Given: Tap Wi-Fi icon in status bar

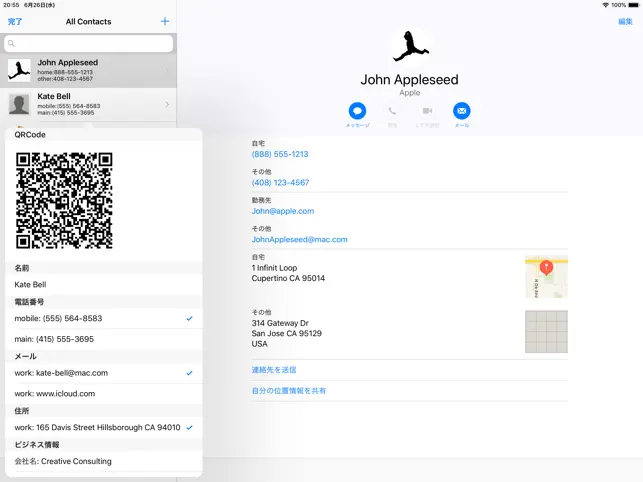Looking at the screenshot, I should click(605, 5).
